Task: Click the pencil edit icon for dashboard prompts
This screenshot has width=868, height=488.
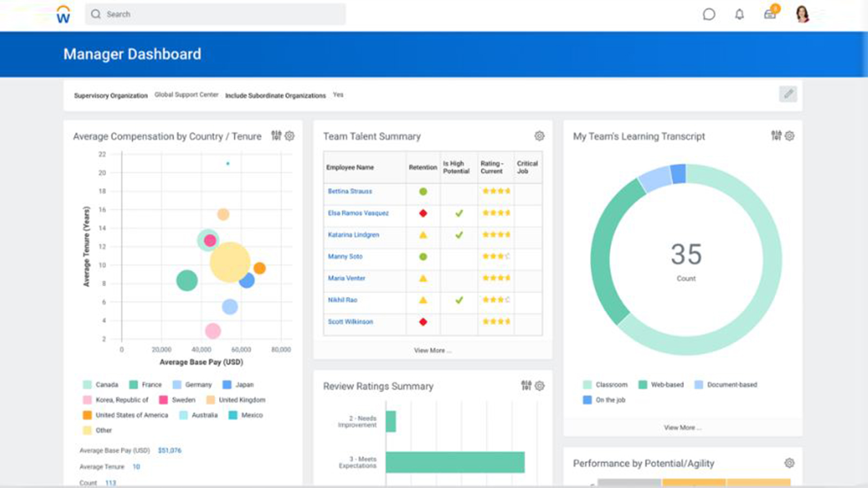Action: 788,94
